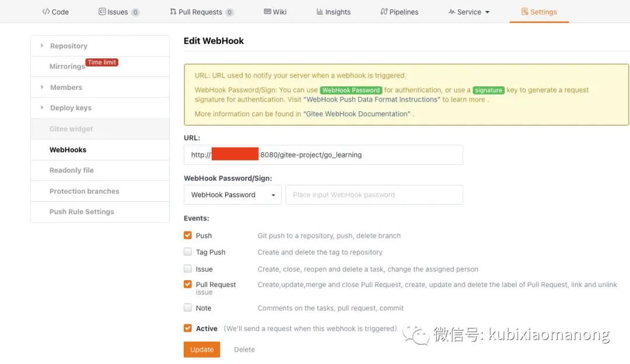Select the Pipelines icon
Screen dimensions: 630x364
coord(385,11)
